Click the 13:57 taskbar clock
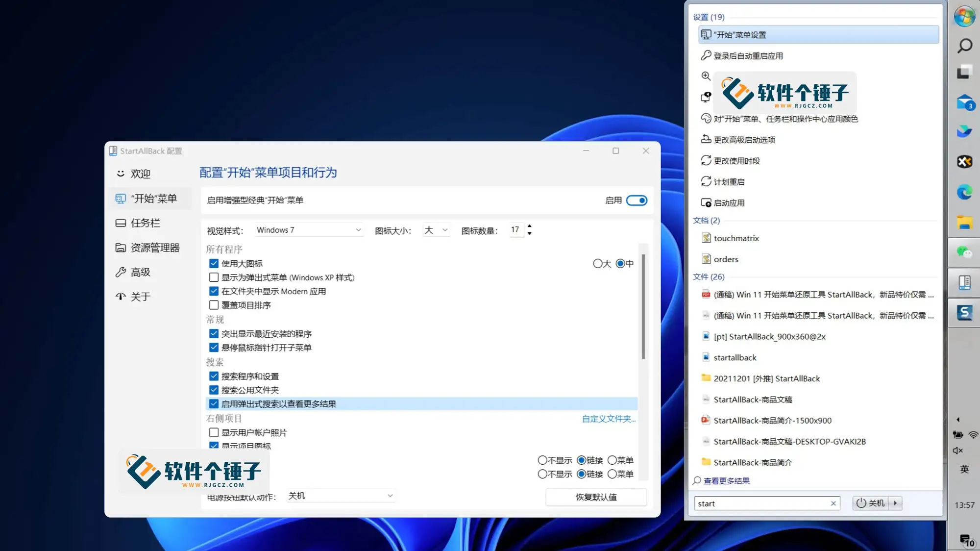Image resolution: width=980 pixels, height=551 pixels. click(x=964, y=505)
